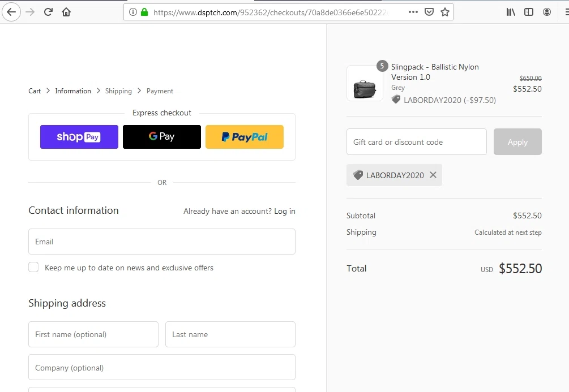Click the 'Shipping address' heading
Image resolution: width=569 pixels, height=392 pixels.
click(67, 303)
